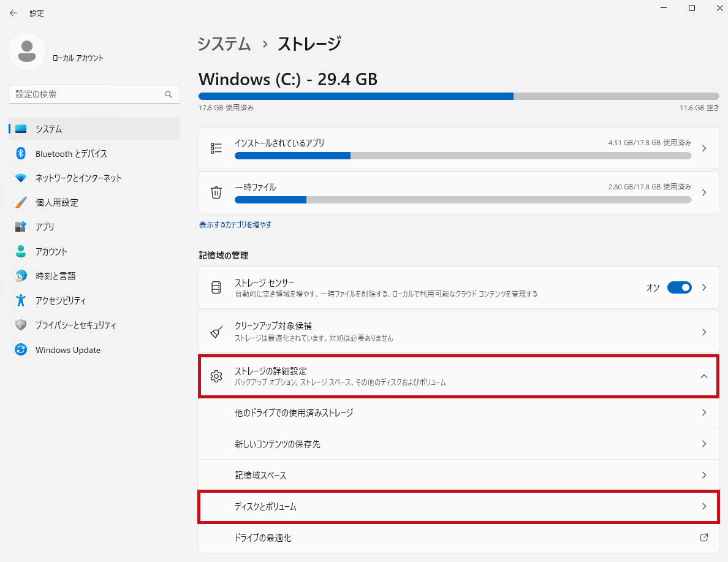Select システム in the sidebar
Viewport: 728px width, 562px height.
pyautogui.click(x=94, y=129)
